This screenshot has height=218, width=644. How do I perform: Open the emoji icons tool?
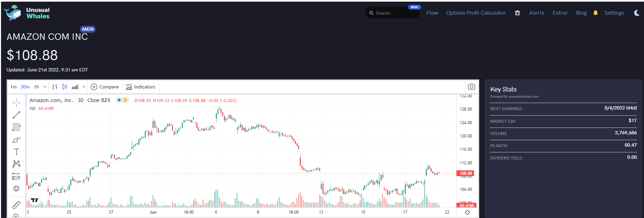[x=16, y=188]
